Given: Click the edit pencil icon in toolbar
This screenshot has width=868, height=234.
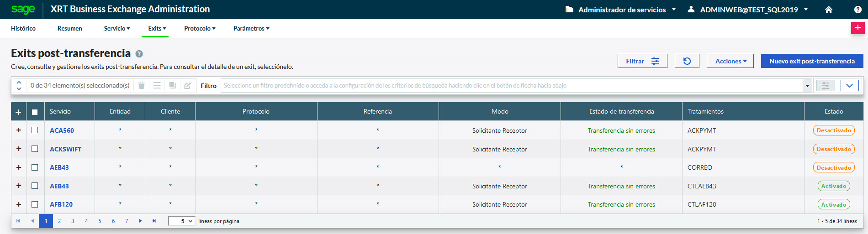Looking at the screenshot, I should click(x=187, y=85).
